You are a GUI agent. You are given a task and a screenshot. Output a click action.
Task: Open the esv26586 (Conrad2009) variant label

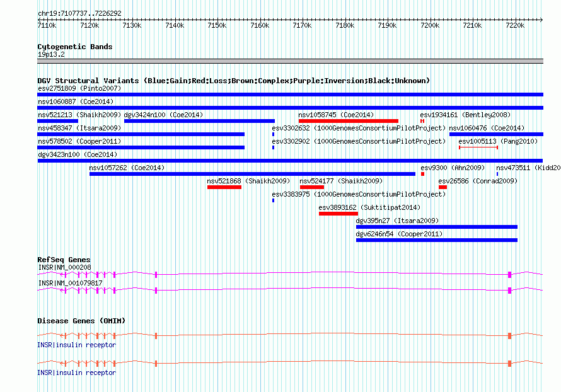point(478,181)
